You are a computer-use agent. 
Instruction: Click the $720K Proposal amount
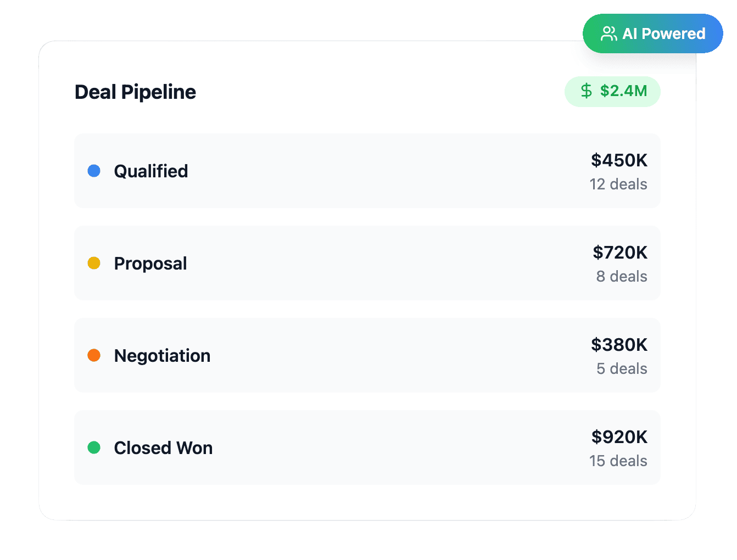click(x=620, y=253)
